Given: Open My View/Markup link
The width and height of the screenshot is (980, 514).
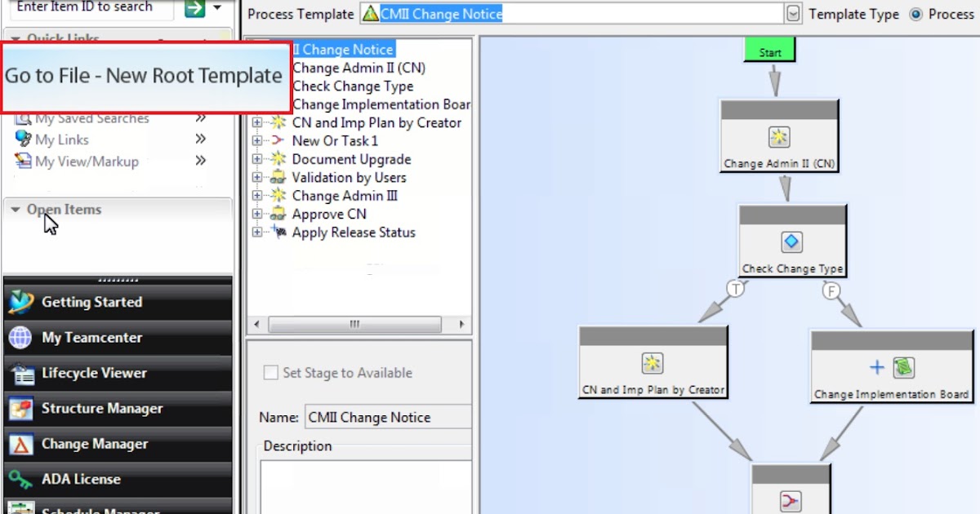Looking at the screenshot, I should [x=87, y=162].
